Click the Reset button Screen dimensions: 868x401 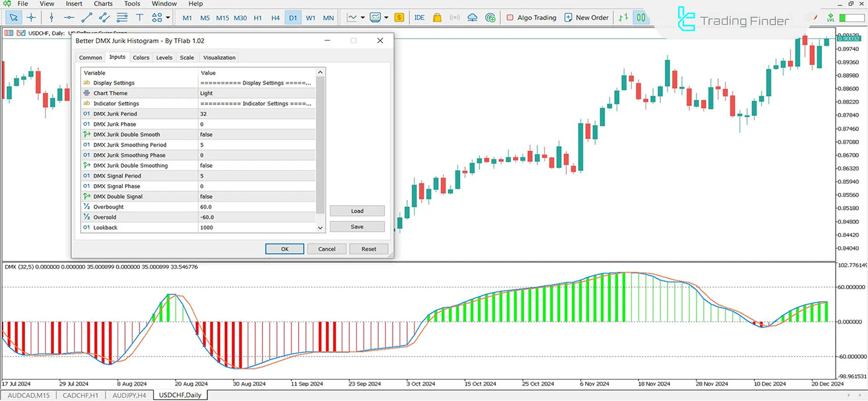coord(369,249)
